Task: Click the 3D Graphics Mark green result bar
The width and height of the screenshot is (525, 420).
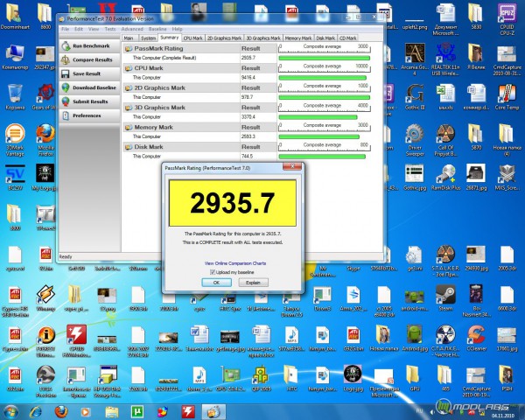Action: pyautogui.click(x=318, y=117)
